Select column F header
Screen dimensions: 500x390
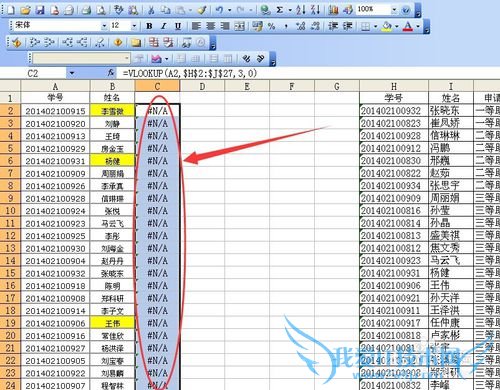pyautogui.click(x=292, y=87)
